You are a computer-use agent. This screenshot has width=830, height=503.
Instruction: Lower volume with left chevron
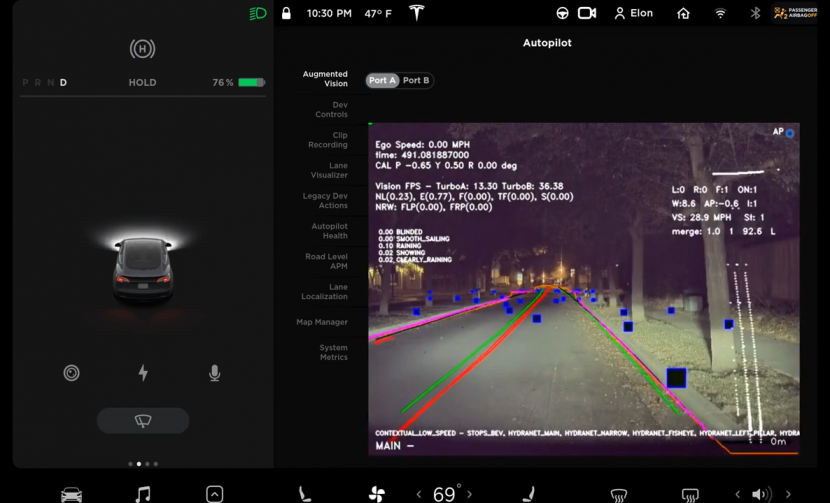[x=737, y=495]
